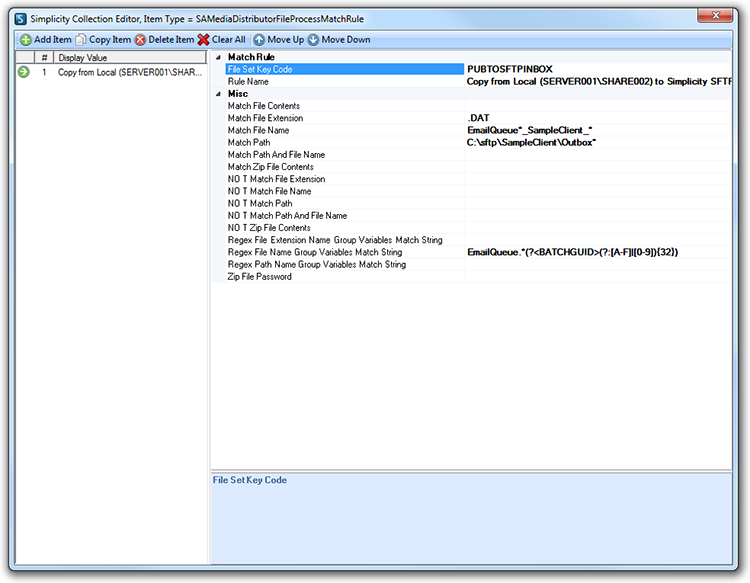Select the NO T Match Path property
750x583 pixels.
pos(344,204)
